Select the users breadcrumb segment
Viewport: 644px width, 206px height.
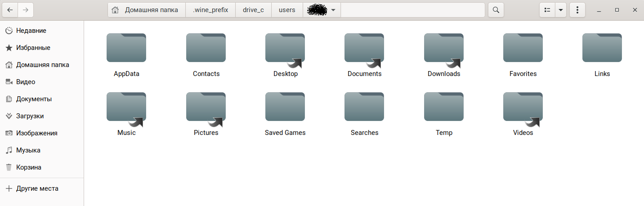[287, 10]
